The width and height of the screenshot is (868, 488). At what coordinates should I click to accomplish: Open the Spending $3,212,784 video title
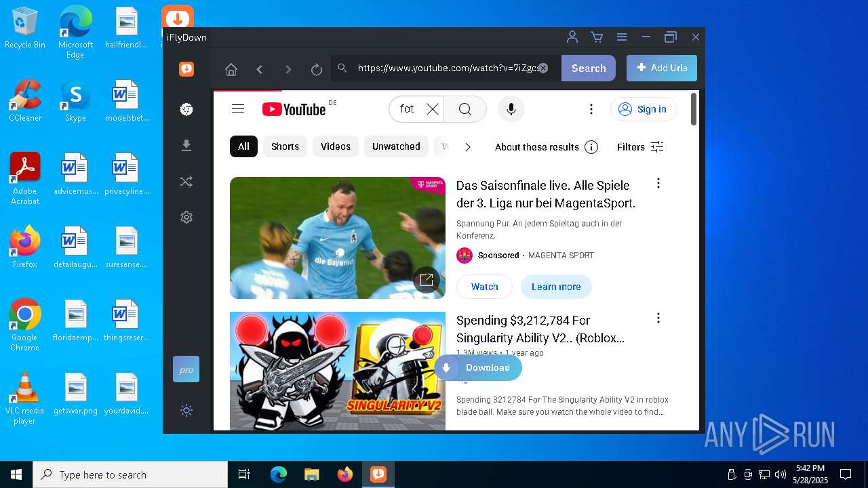(540, 329)
